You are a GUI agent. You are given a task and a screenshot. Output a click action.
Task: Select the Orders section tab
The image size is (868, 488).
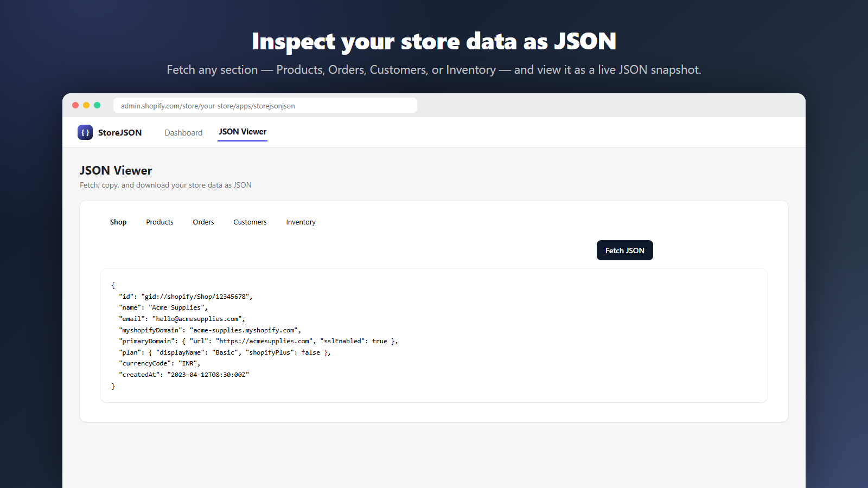point(203,222)
